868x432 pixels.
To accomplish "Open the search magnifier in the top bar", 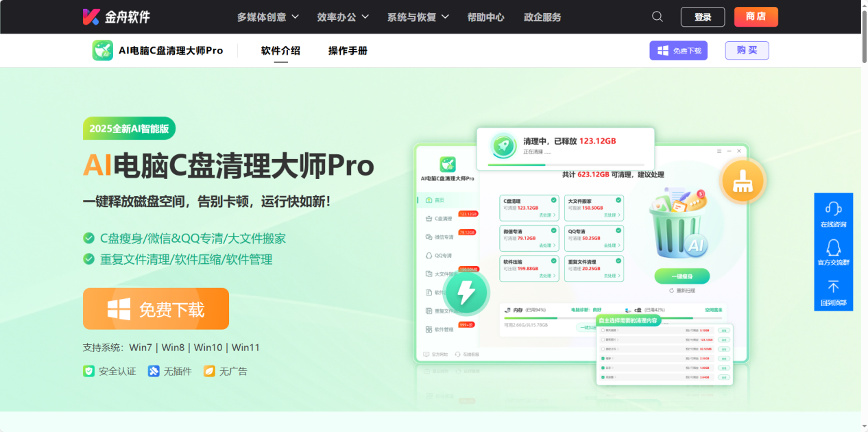I will coord(656,16).
